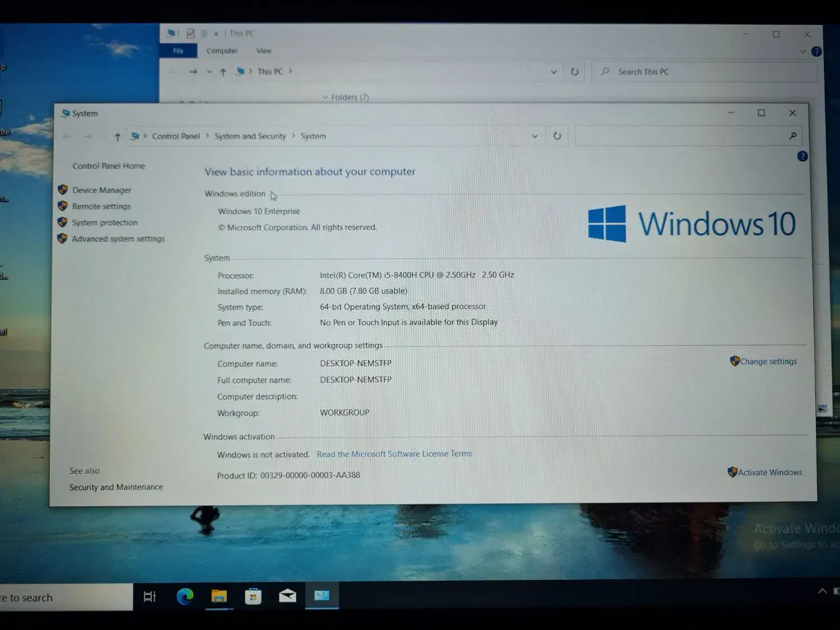Select This PC breadcrumb in File Explorer
The width and height of the screenshot is (840, 630).
click(270, 72)
